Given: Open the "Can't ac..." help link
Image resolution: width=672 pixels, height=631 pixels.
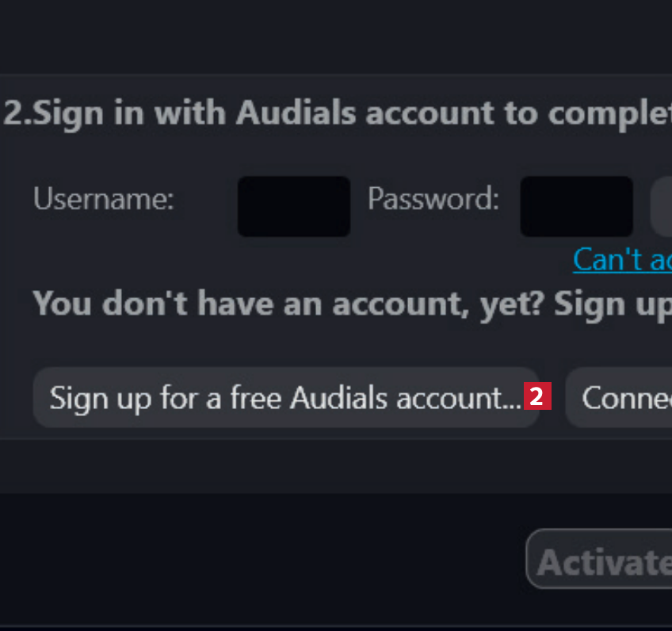Looking at the screenshot, I should (x=622, y=259).
